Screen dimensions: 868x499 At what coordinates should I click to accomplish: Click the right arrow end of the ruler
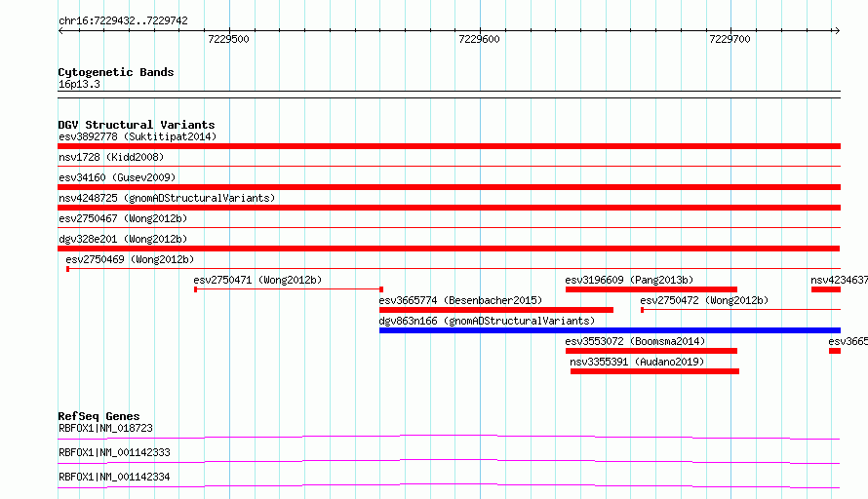click(x=837, y=30)
